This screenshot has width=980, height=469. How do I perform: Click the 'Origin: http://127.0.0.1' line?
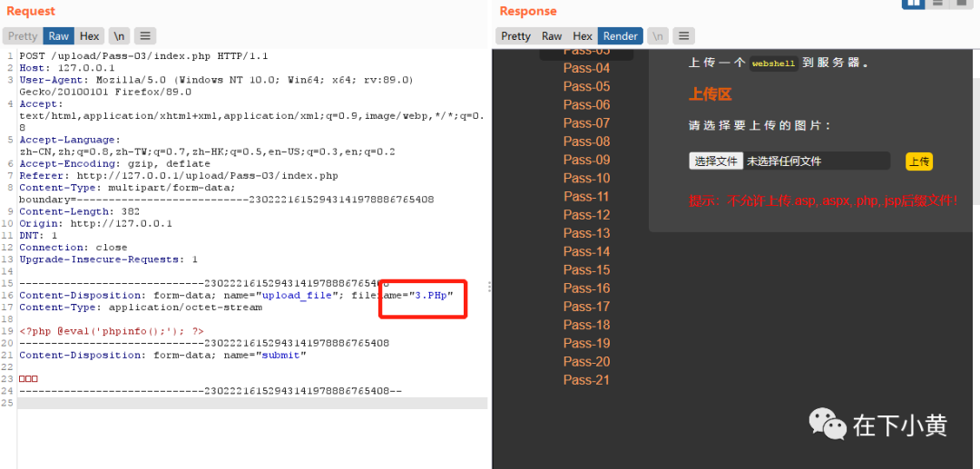(x=95, y=223)
